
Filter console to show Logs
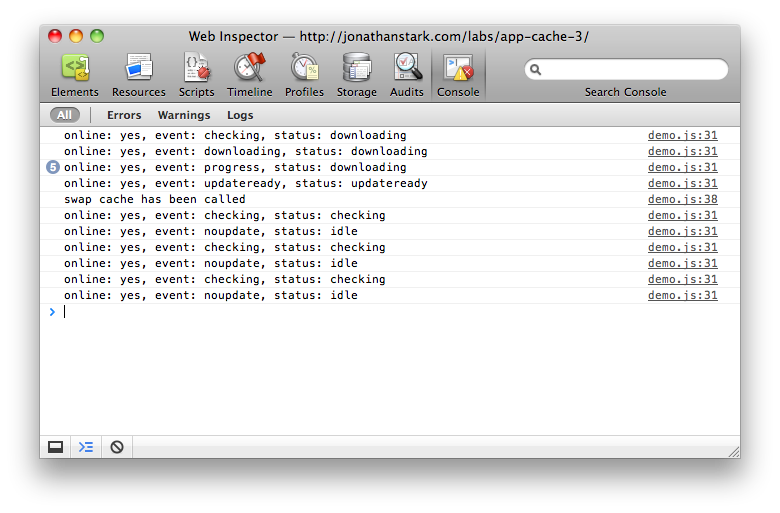[240, 115]
